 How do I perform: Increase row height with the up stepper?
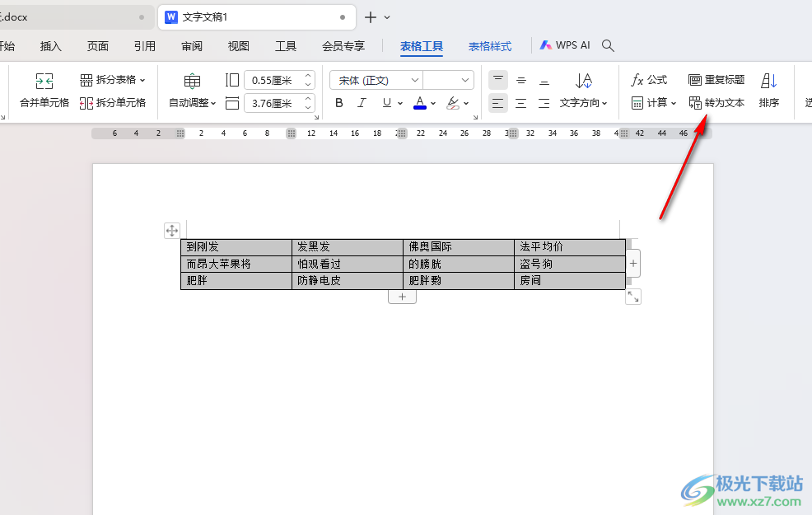click(308, 76)
